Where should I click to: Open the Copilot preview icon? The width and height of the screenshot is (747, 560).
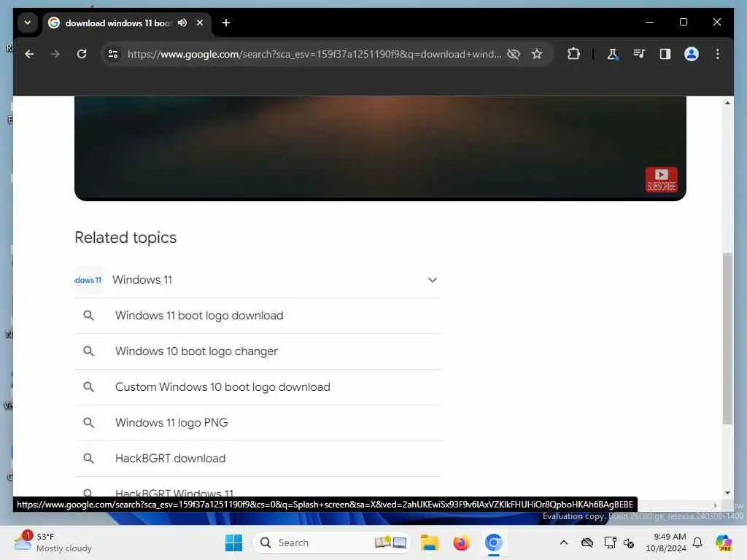(x=724, y=542)
